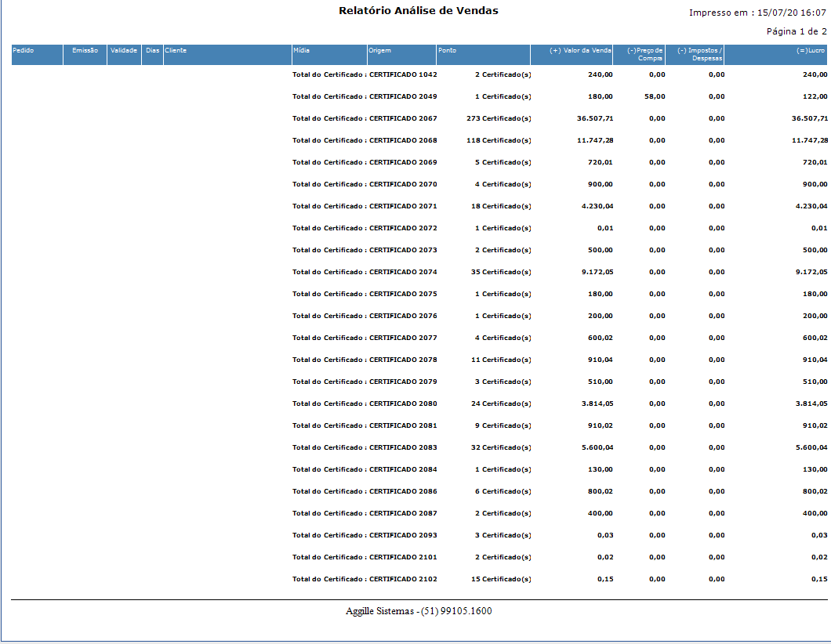The image size is (831, 644).
Task: Click the Valor da Venda column header
Action: tap(580, 51)
